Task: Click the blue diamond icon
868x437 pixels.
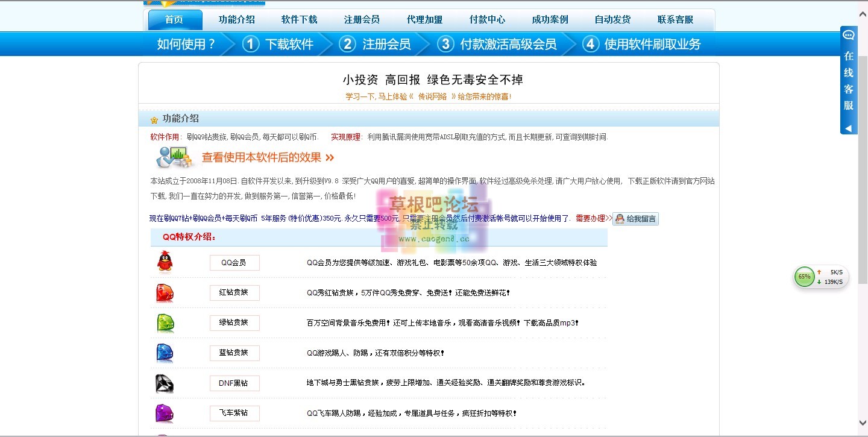Action: [165, 353]
